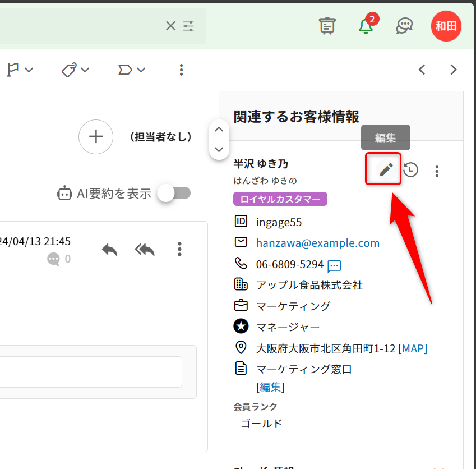Open search filter sliders icon
This screenshot has width=476, height=469.
[x=189, y=26]
